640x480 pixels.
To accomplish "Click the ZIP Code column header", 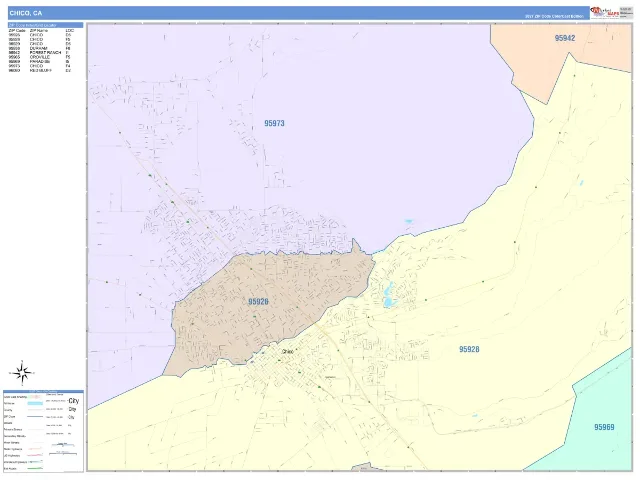I will click(17, 31).
